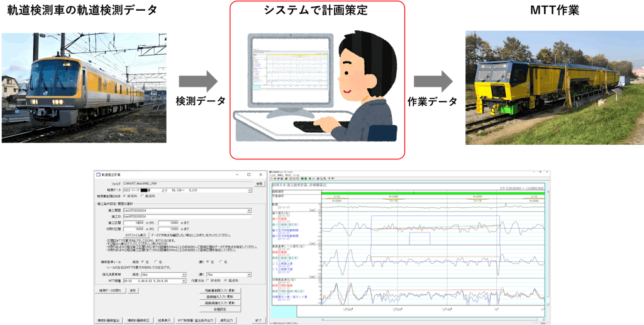Image resolution: width=644 pixels, height=325 pixels.
Task: Open the 検測データ dropdown list
Action: point(249,190)
